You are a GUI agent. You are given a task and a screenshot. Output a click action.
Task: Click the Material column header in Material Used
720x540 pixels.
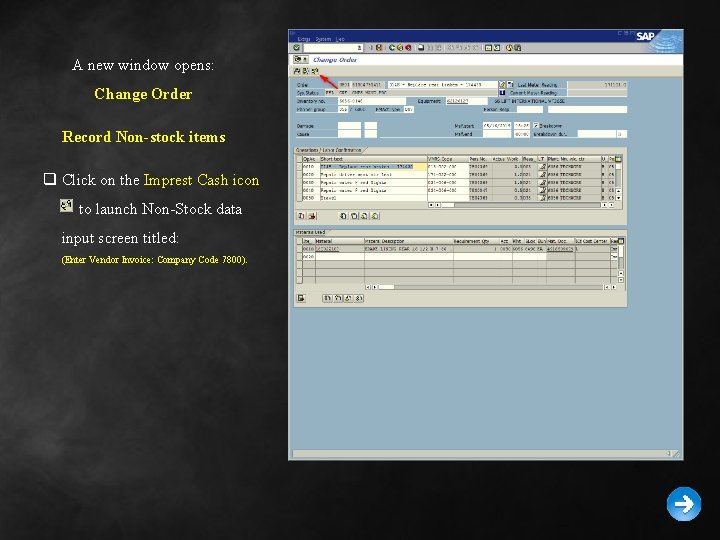340,241
